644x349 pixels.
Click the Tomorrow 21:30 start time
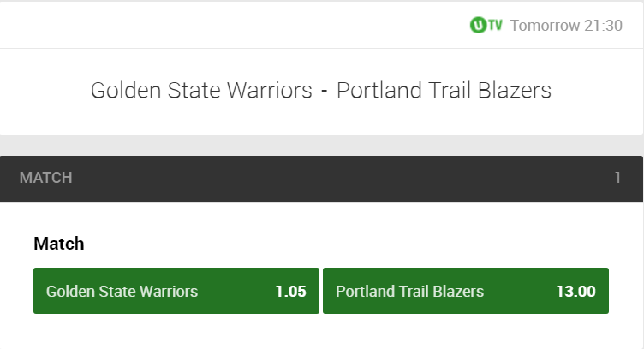pos(566,26)
